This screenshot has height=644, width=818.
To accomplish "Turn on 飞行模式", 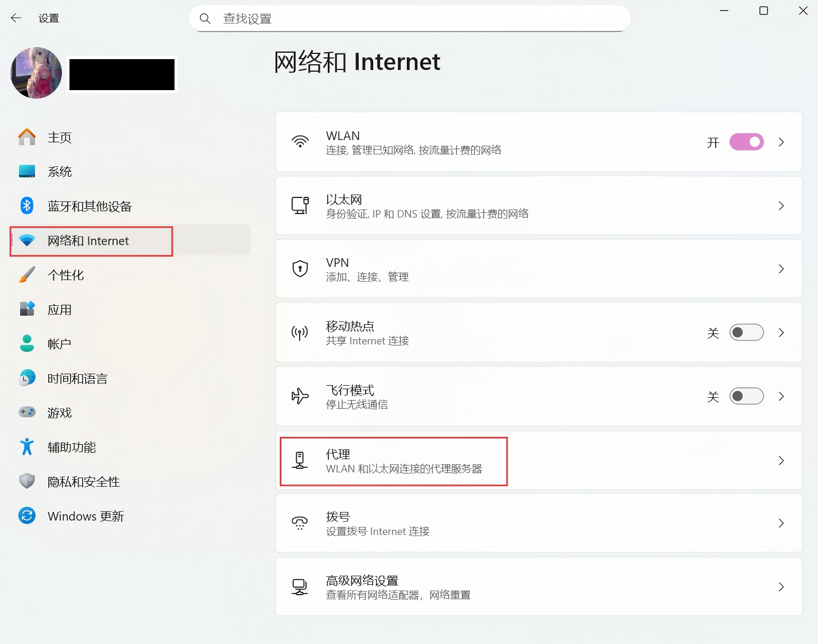I will pos(746,396).
